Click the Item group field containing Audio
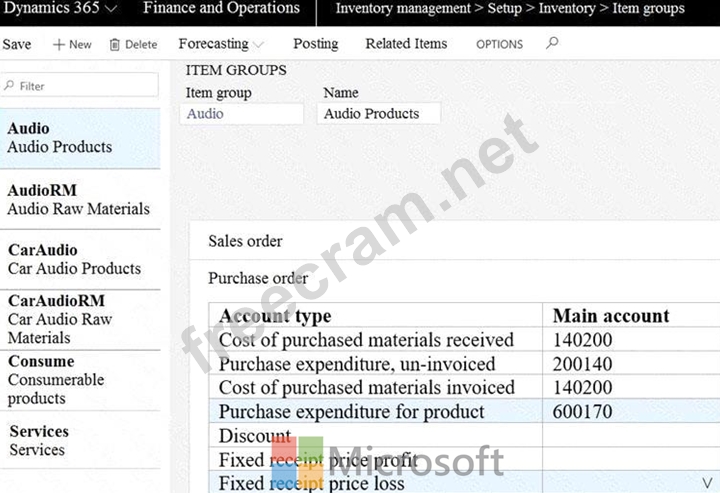The width and height of the screenshot is (720, 493). [243, 114]
